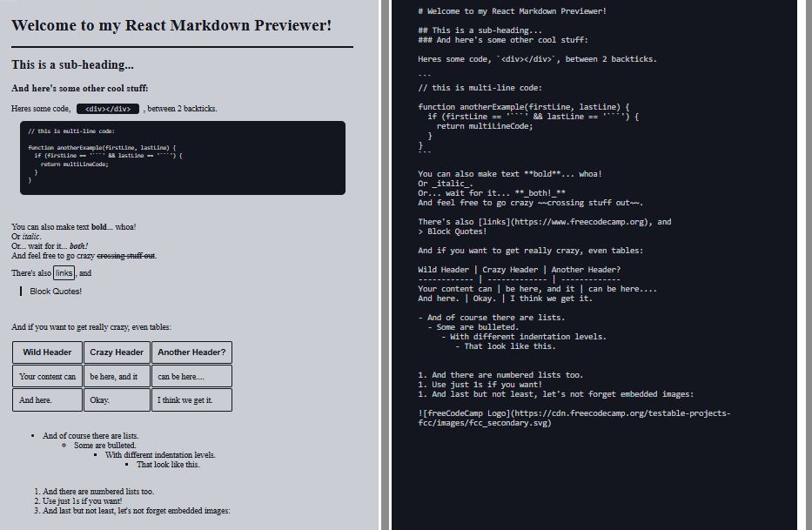Click the editor line "And here. | Okay. | I think we get it."
The width and height of the screenshot is (812, 530).
pos(505,299)
